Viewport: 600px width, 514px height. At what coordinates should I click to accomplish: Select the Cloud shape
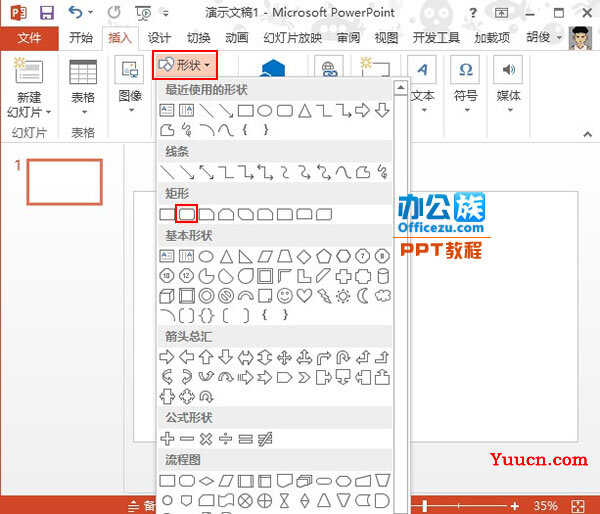tap(382, 296)
